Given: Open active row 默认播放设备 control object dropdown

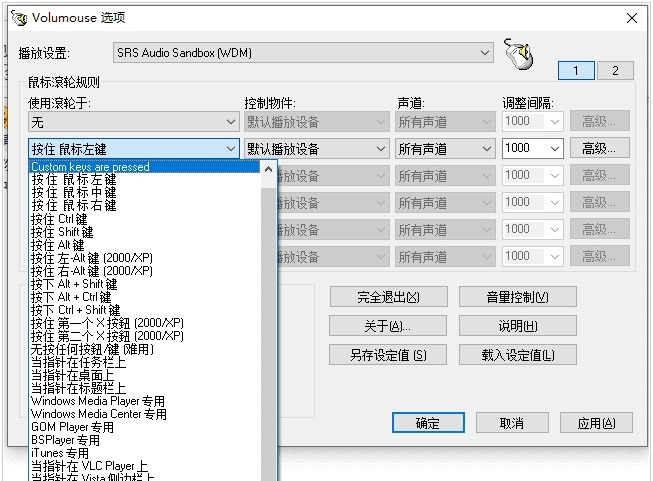Looking at the screenshot, I should coord(317,149).
